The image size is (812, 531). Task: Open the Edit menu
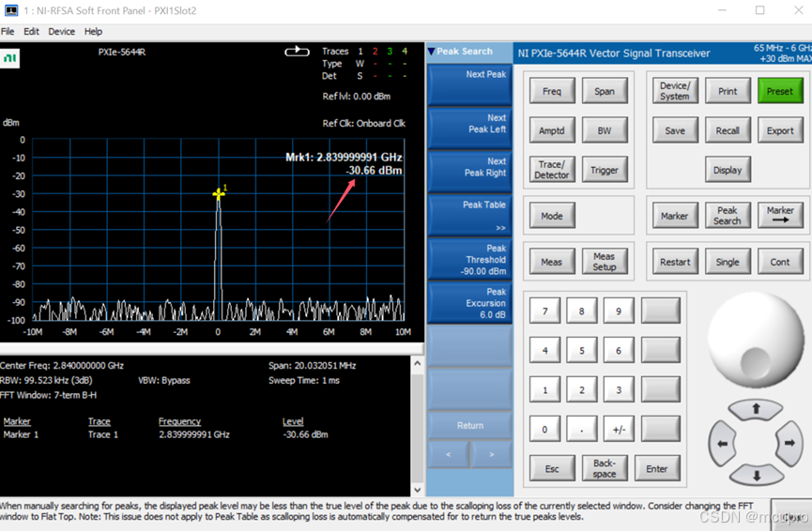[31, 32]
